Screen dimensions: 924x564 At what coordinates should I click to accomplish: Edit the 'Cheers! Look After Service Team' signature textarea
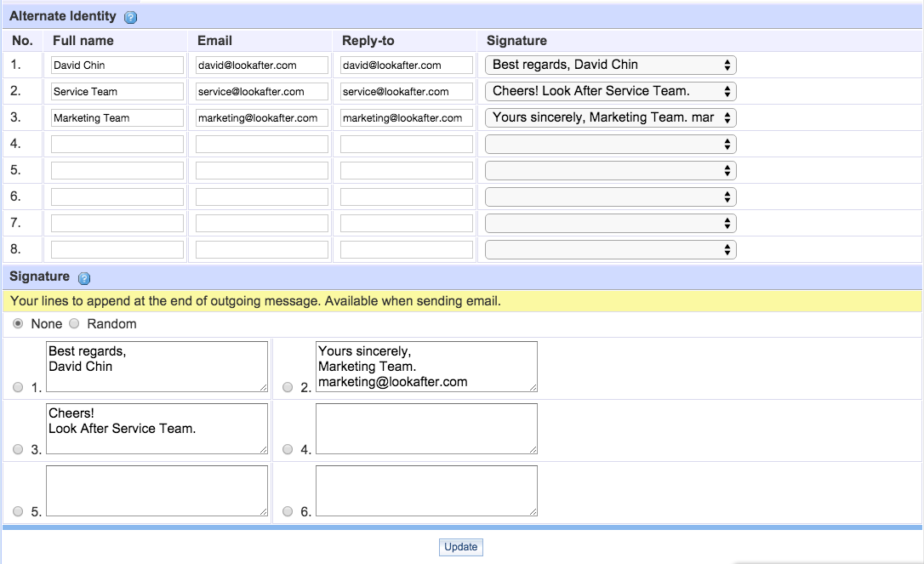[x=157, y=429]
